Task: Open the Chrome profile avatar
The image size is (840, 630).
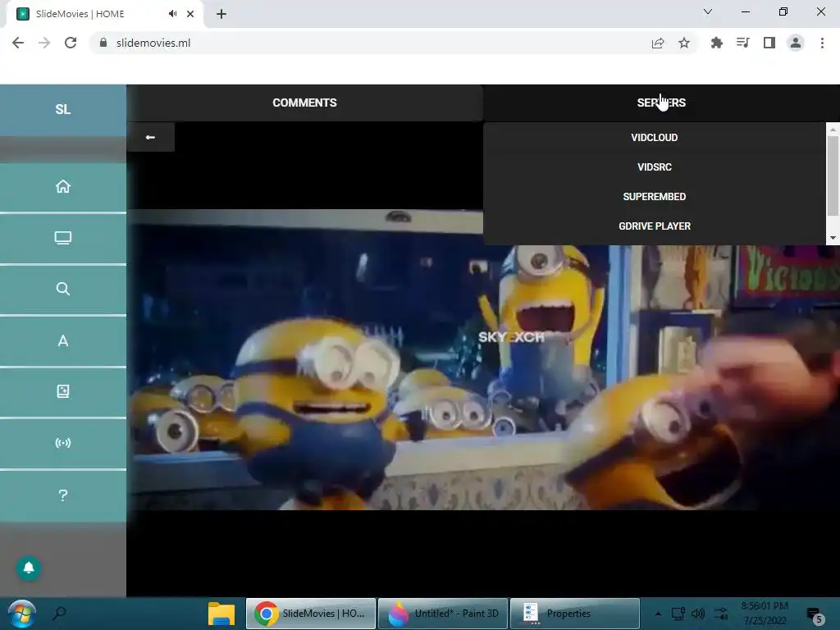Action: 796,43
